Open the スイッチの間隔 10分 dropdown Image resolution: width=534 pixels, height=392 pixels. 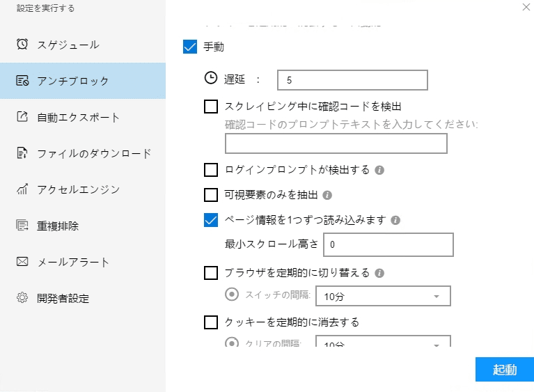pyautogui.click(x=383, y=296)
